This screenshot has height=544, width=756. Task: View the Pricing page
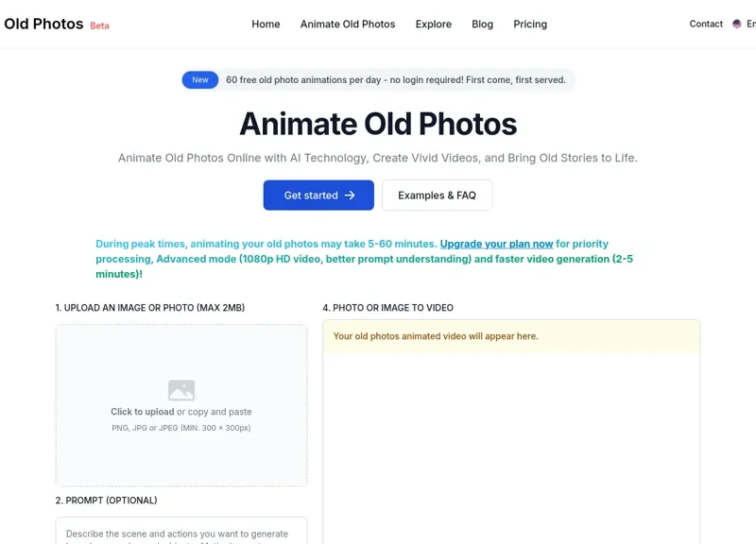click(530, 25)
